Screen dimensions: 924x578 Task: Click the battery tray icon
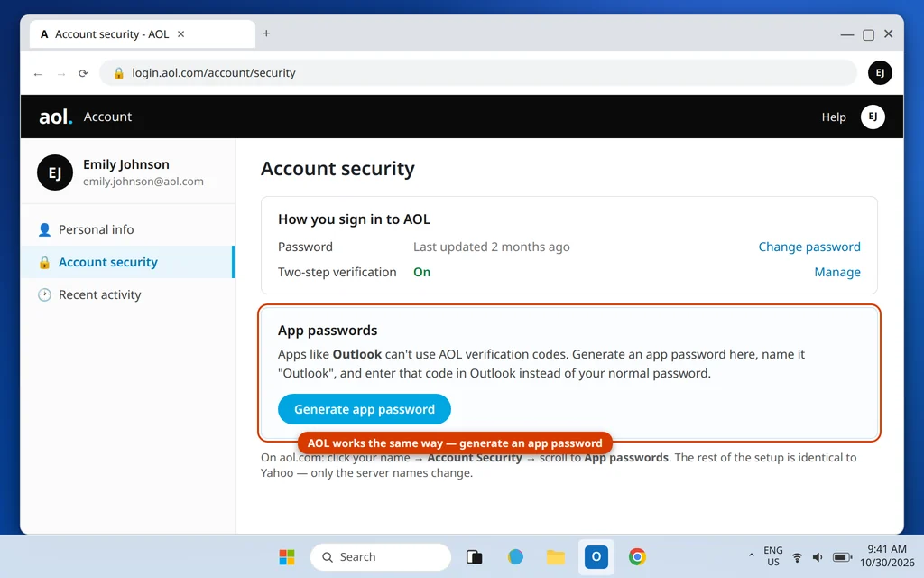pyautogui.click(x=842, y=557)
